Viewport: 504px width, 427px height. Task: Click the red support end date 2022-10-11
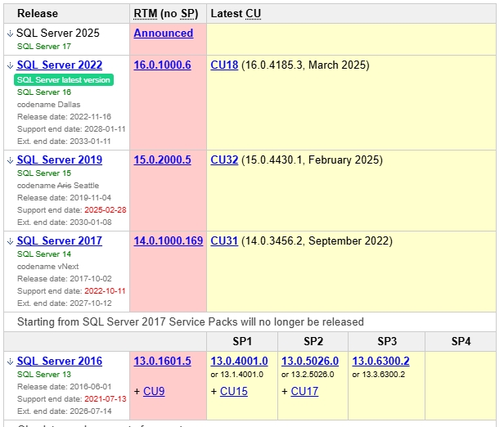click(105, 290)
